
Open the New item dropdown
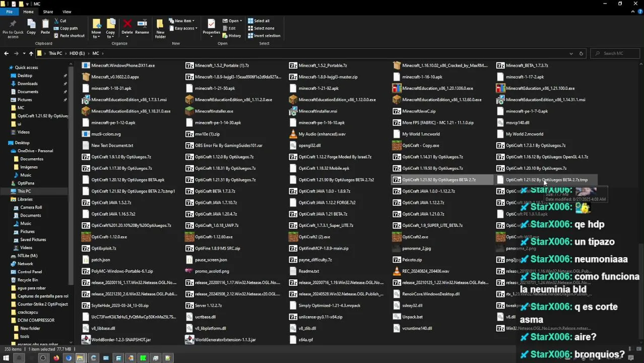(181, 21)
